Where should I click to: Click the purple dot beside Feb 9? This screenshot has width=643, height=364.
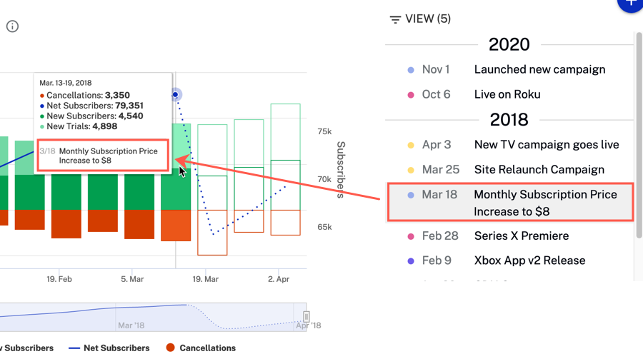tap(411, 261)
